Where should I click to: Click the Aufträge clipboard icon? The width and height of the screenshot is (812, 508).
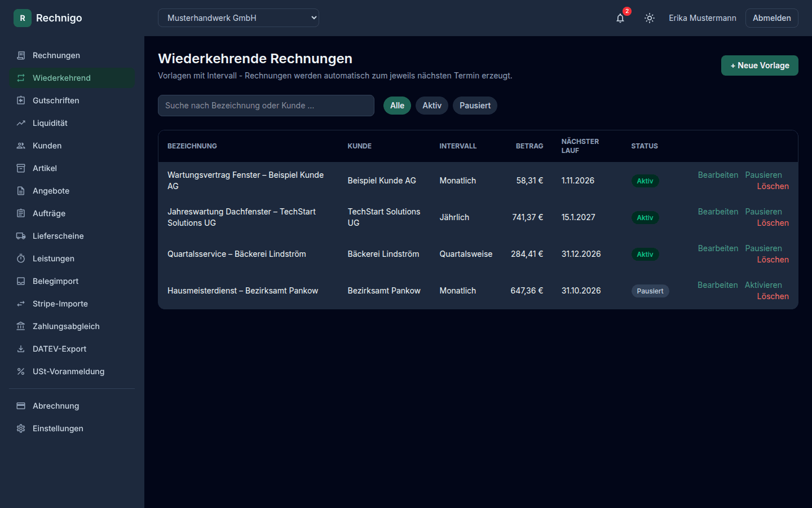(21, 213)
